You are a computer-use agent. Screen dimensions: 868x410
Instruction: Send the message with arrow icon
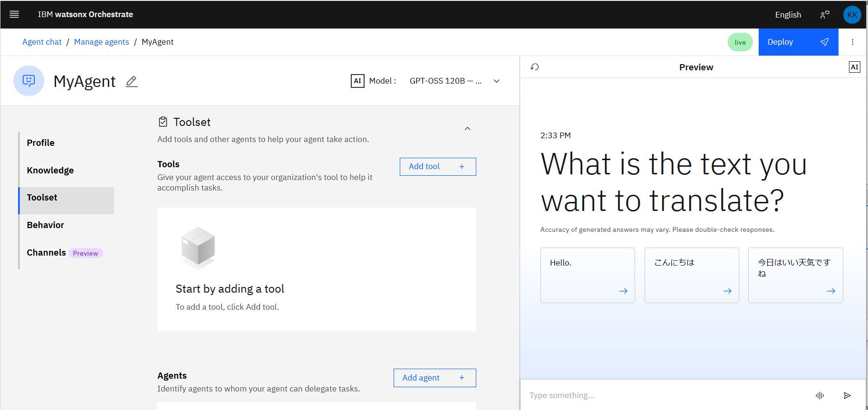pyautogui.click(x=847, y=395)
